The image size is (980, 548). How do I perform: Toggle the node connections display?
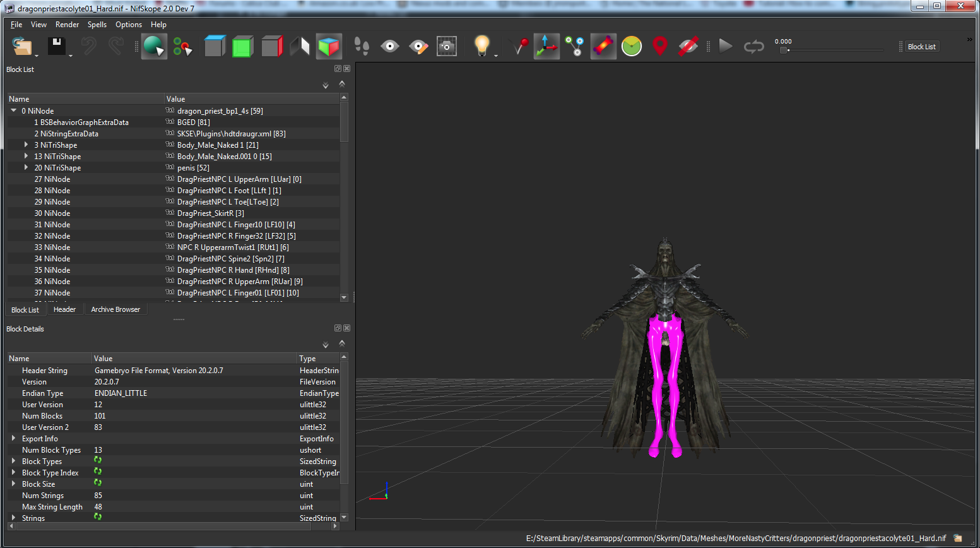pos(575,46)
